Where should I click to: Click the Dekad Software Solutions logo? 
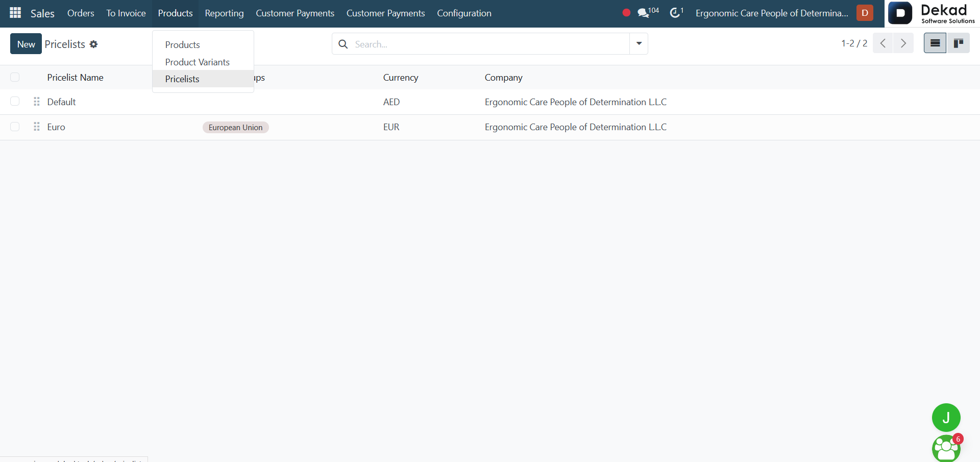click(932, 13)
